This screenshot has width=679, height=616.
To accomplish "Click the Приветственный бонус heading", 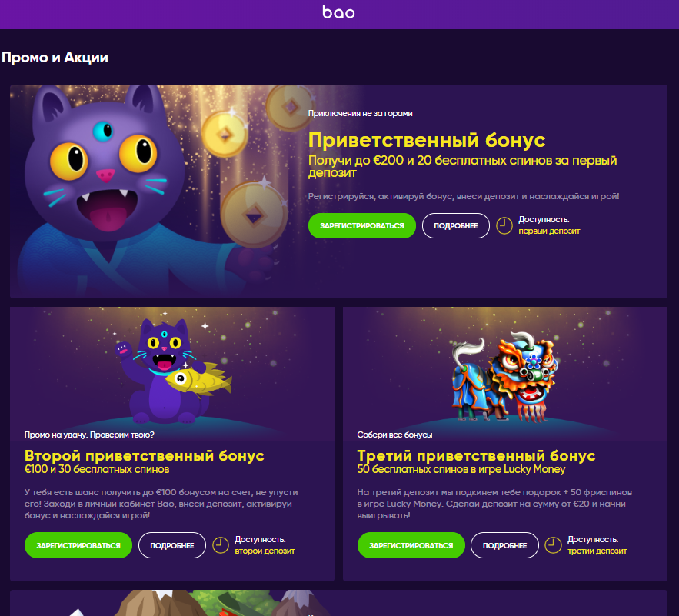I will pos(427,141).
